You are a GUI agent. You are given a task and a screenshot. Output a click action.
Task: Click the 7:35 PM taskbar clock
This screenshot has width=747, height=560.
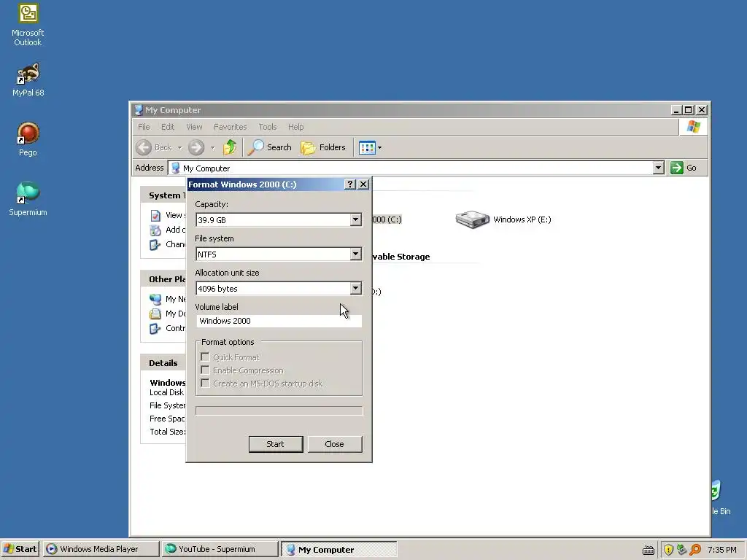pyautogui.click(x=721, y=550)
